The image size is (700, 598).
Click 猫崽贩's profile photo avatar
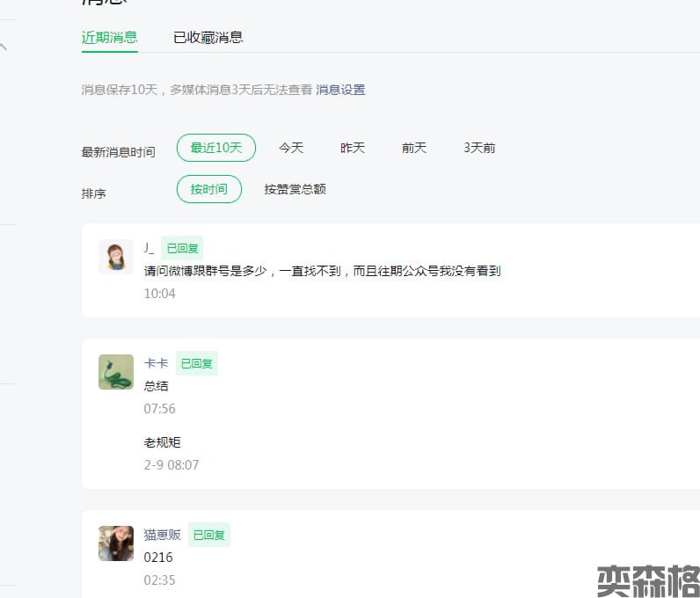(x=115, y=543)
